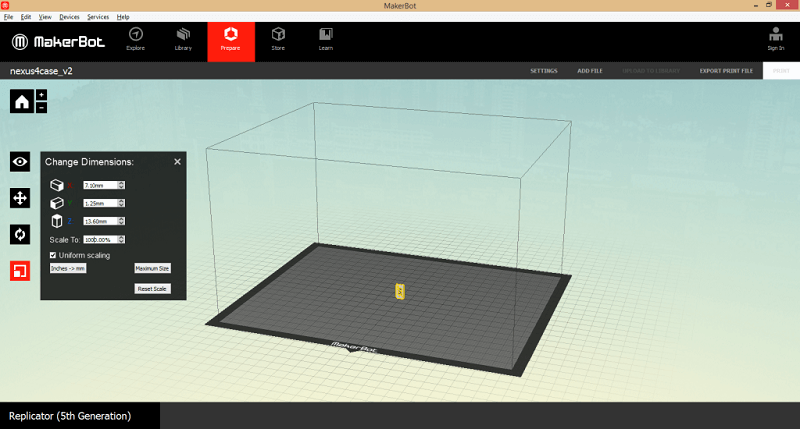Image resolution: width=800 pixels, height=429 pixels.
Task: Click the PRINT button
Action: (x=781, y=71)
